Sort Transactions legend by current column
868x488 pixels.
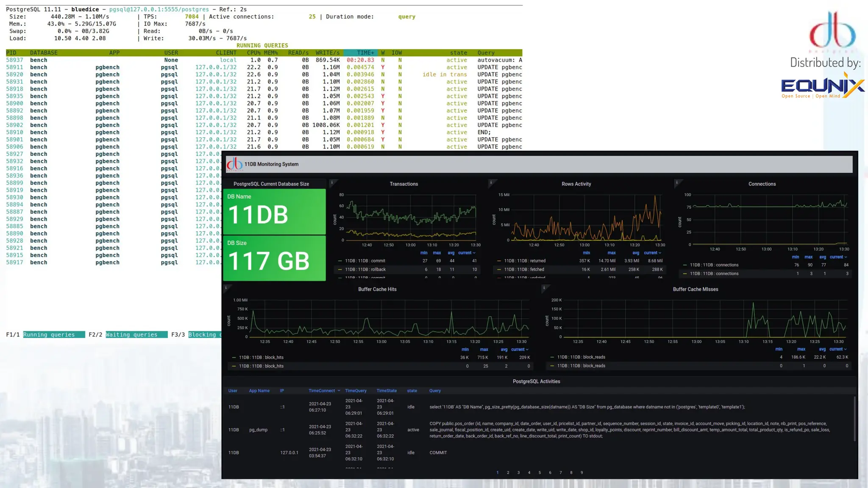click(x=466, y=253)
